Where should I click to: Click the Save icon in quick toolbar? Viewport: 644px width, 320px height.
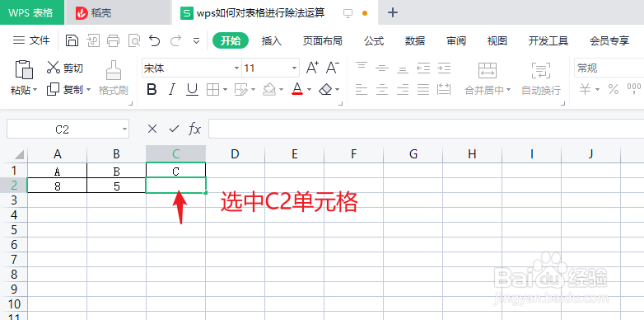(72, 40)
